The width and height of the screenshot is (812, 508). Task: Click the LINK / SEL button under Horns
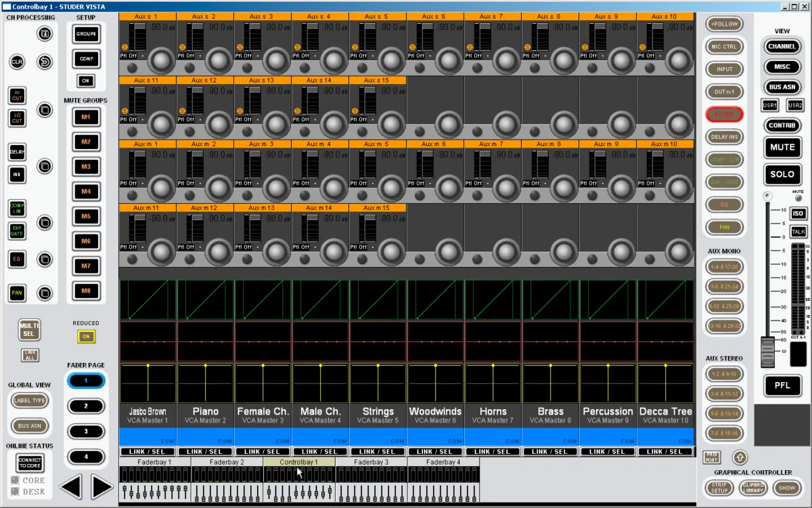point(493,452)
